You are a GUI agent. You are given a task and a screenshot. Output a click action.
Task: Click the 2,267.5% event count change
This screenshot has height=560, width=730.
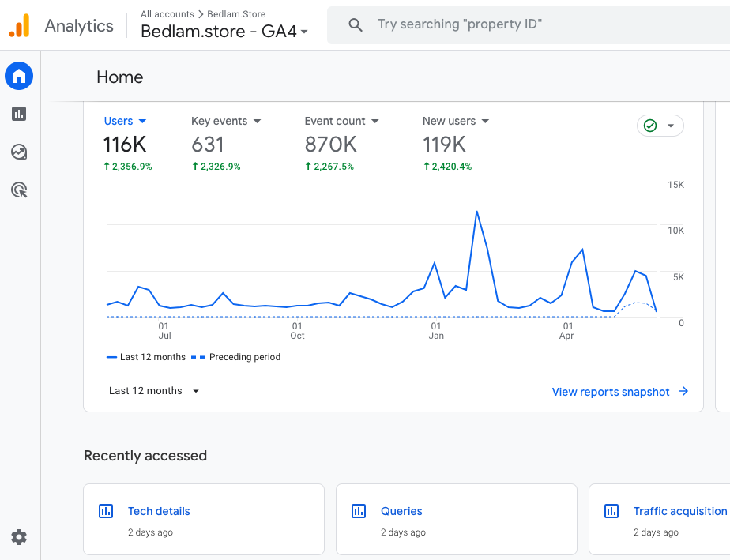pyautogui.click(x=329, y=166)
